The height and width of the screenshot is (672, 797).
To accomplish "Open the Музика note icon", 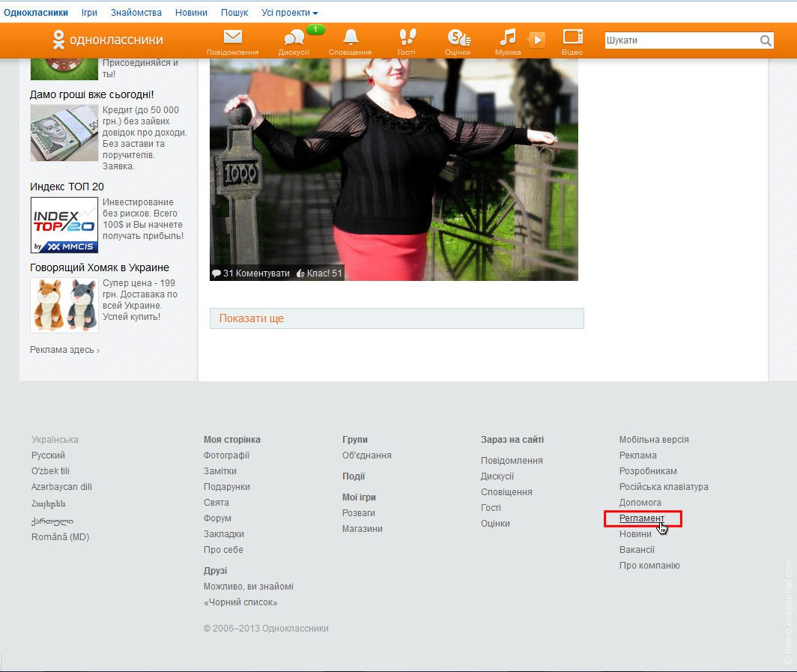I will [508, 37].
